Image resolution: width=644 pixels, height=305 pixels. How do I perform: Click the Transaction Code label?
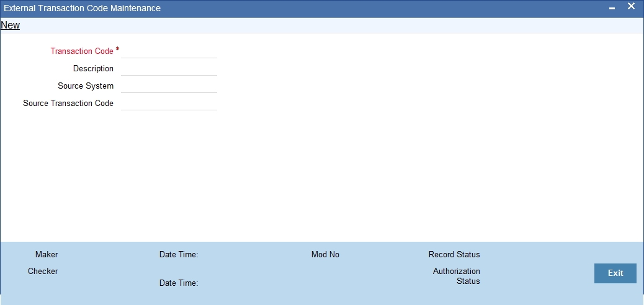click(82, 51)
